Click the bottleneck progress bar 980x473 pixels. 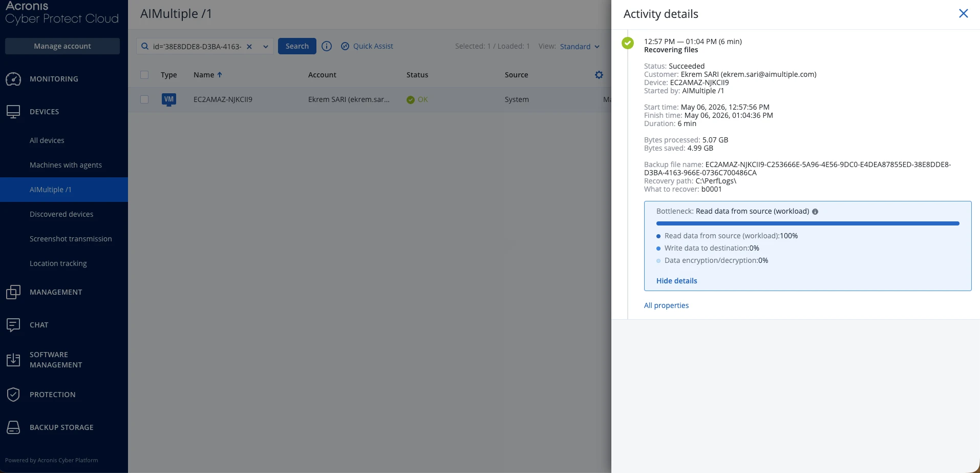pos(807,223)
